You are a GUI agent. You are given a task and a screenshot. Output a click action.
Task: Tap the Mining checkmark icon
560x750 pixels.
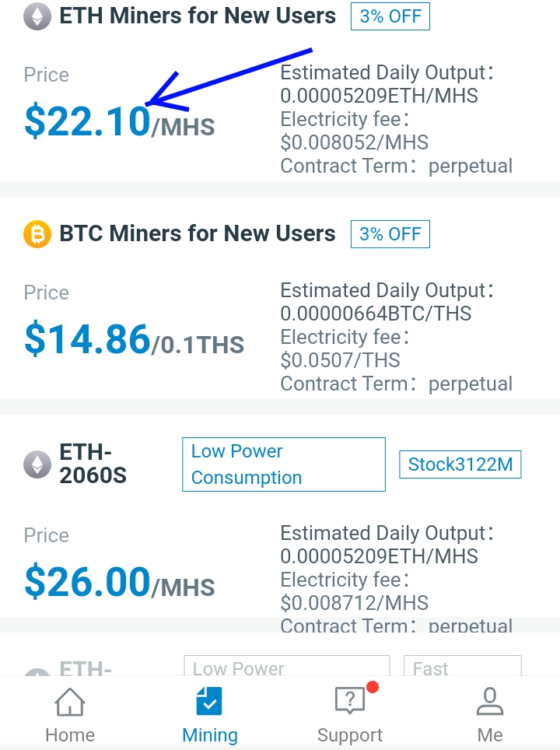[209, 701]
